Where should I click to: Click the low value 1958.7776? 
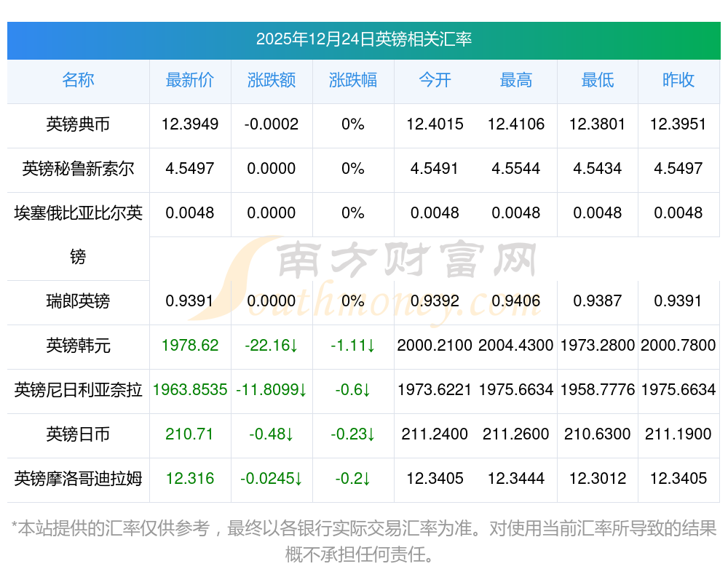pyautogui.click(x=598, y=390)
